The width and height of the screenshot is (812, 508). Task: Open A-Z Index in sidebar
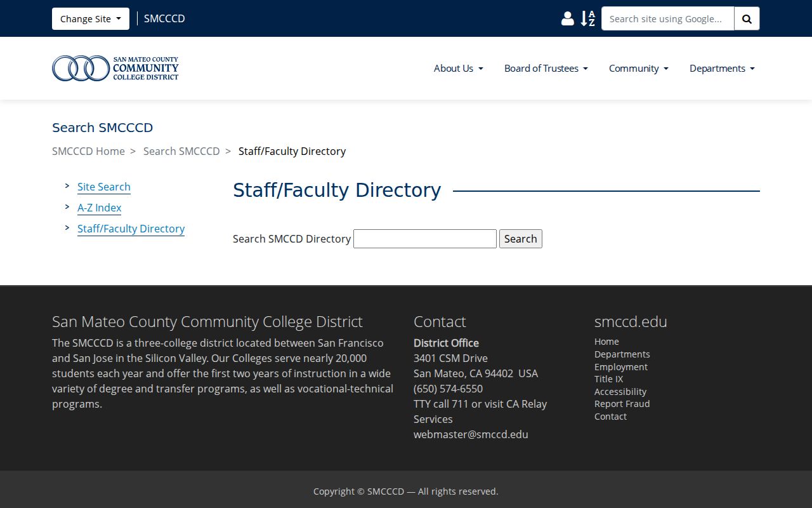click(x=99, y=208)
